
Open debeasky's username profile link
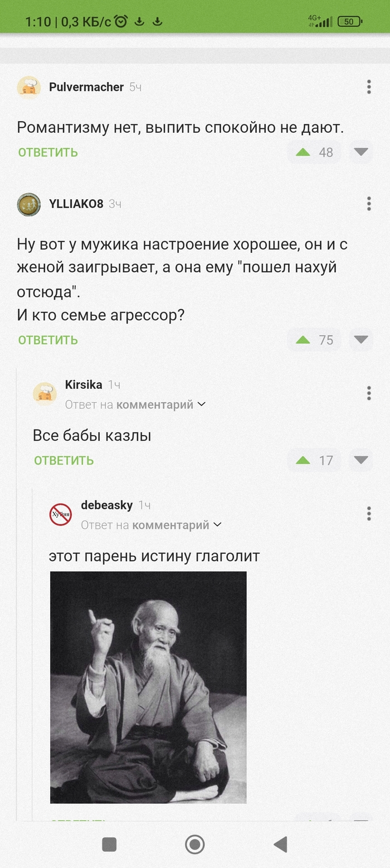pos(106,505)
